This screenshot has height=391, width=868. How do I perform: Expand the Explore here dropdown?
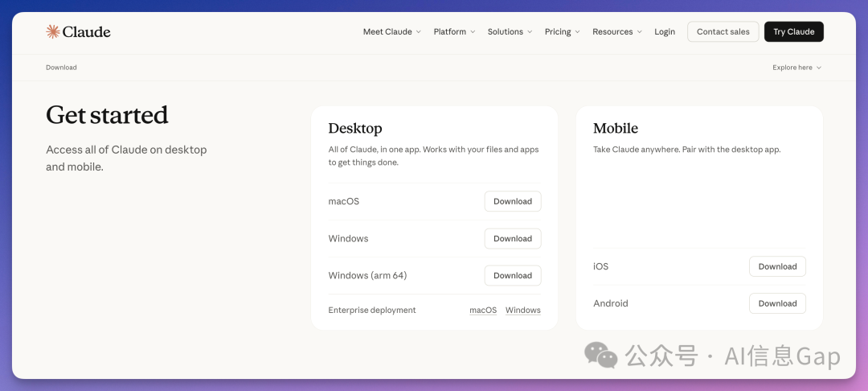tap(796, 68)
